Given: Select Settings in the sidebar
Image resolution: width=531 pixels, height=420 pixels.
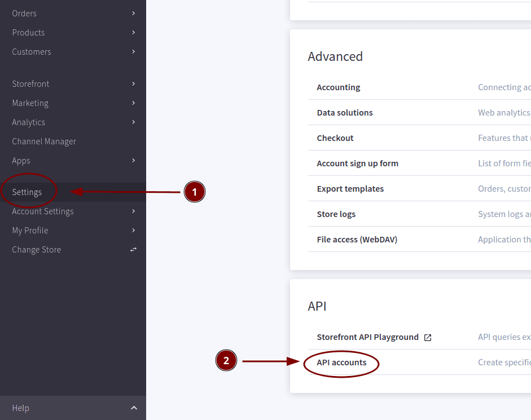Looking at the screenshot, I should pos(26,192).
